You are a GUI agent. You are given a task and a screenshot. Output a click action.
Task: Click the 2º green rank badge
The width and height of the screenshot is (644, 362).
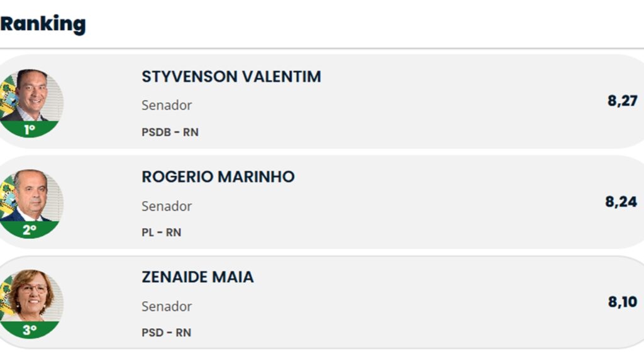30,229
